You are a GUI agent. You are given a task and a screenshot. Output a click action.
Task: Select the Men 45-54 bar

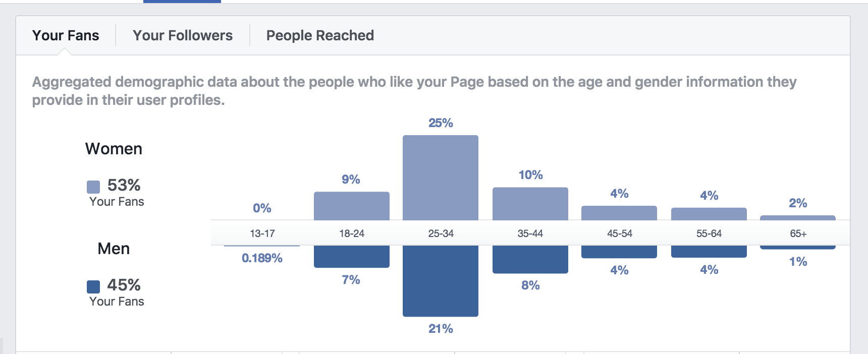click(x=619, y=252)
